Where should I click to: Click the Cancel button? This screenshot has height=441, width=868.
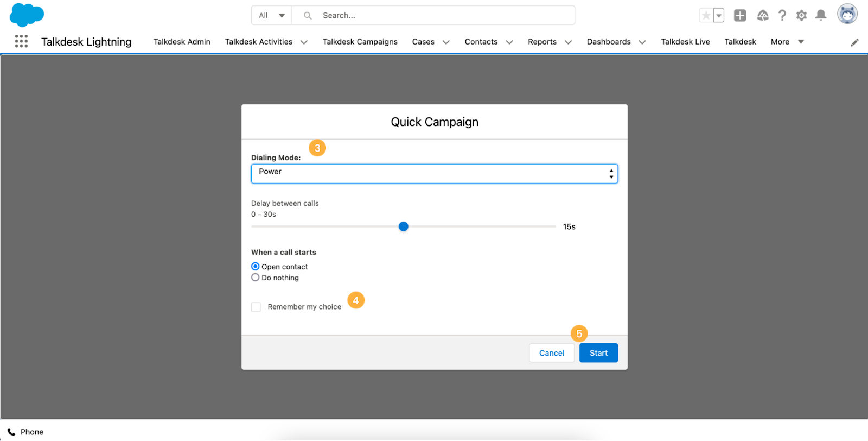pyautogui.click(x=552, y=353)
